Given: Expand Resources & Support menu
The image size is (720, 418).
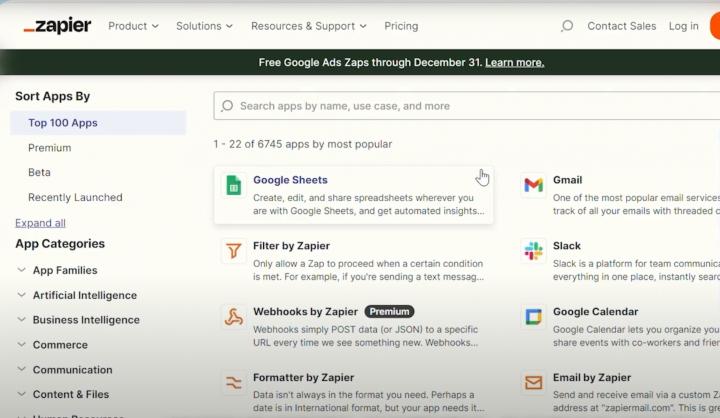Looking at the screenshot, I should 308,26.
